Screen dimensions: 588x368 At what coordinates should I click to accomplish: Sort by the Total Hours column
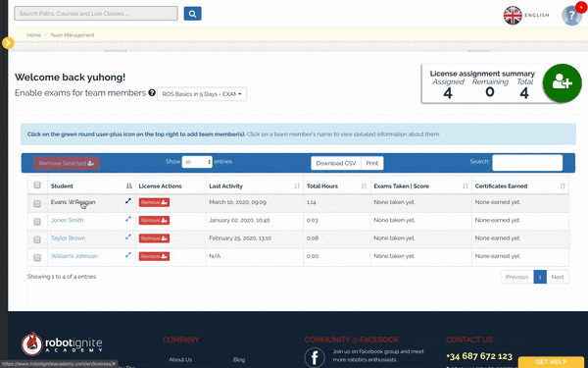click(x=337, y=185)
